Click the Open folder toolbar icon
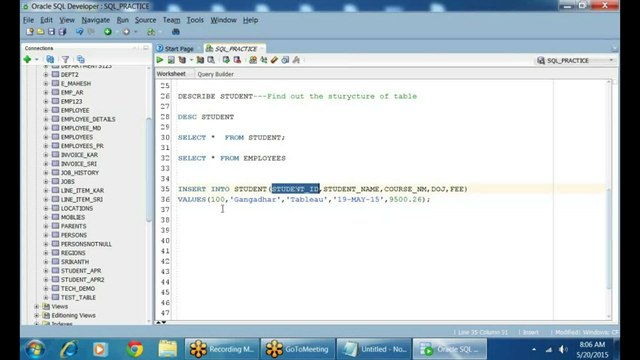Image resolution: width=640 pixels, height=360 pixels. [40, 31]
